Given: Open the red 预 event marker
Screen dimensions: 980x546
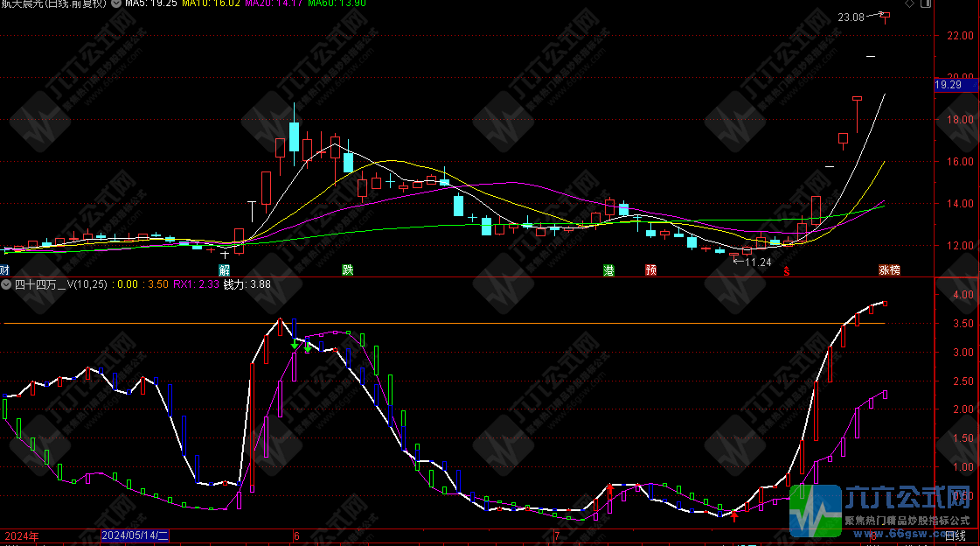Looking at the screenshot, I should (x=651, y=270).
